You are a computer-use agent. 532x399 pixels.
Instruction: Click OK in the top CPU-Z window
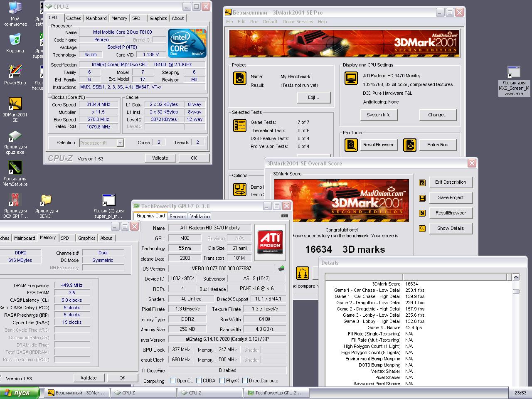(x=194, y=158)
